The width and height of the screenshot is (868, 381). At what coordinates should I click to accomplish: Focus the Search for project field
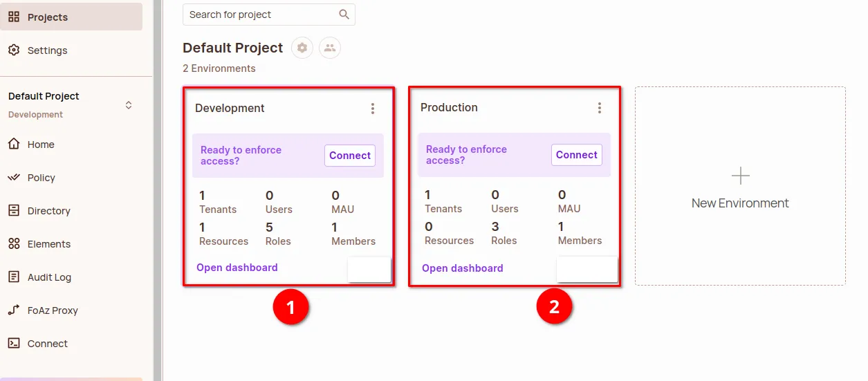tap(259, 15)
